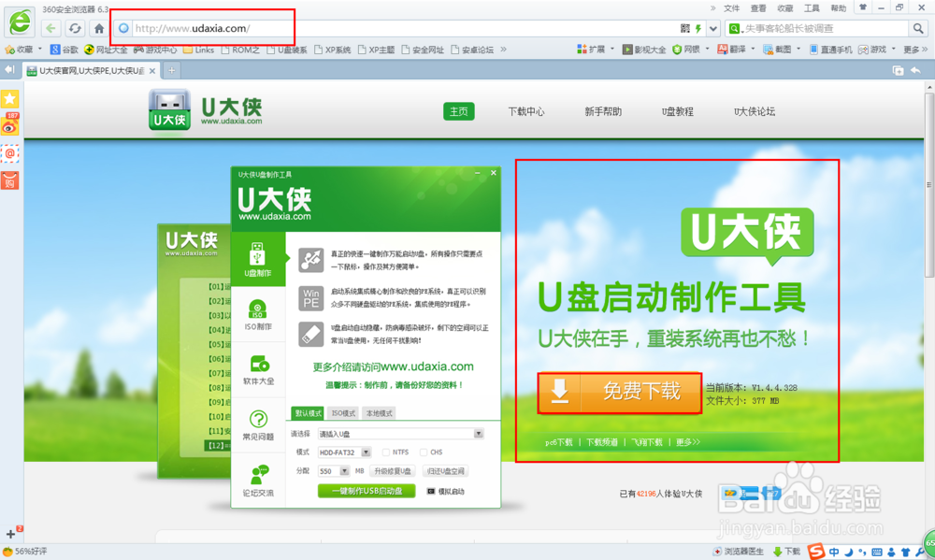
Task: Open the 游戏 games dropdown
Action: [878, 50]
